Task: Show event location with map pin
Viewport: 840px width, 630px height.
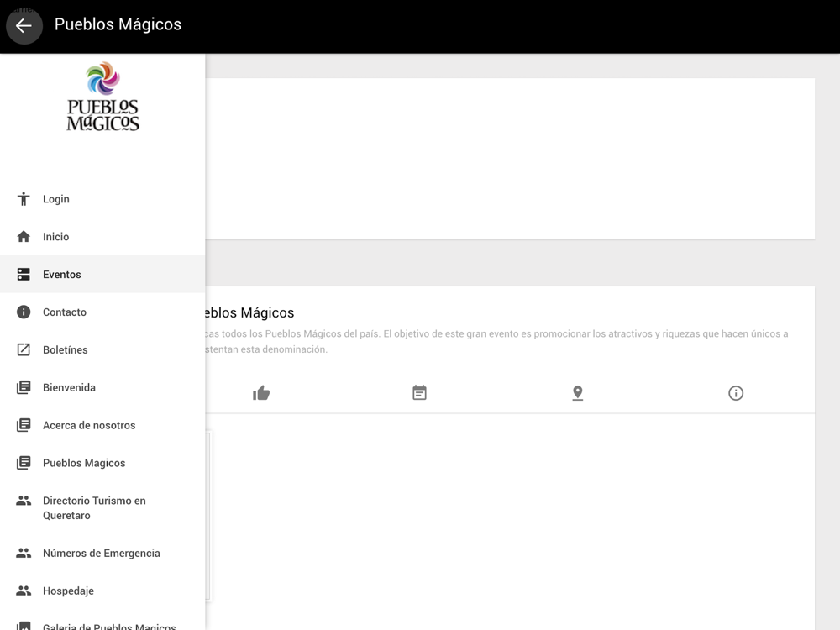Action: [578, 392]
